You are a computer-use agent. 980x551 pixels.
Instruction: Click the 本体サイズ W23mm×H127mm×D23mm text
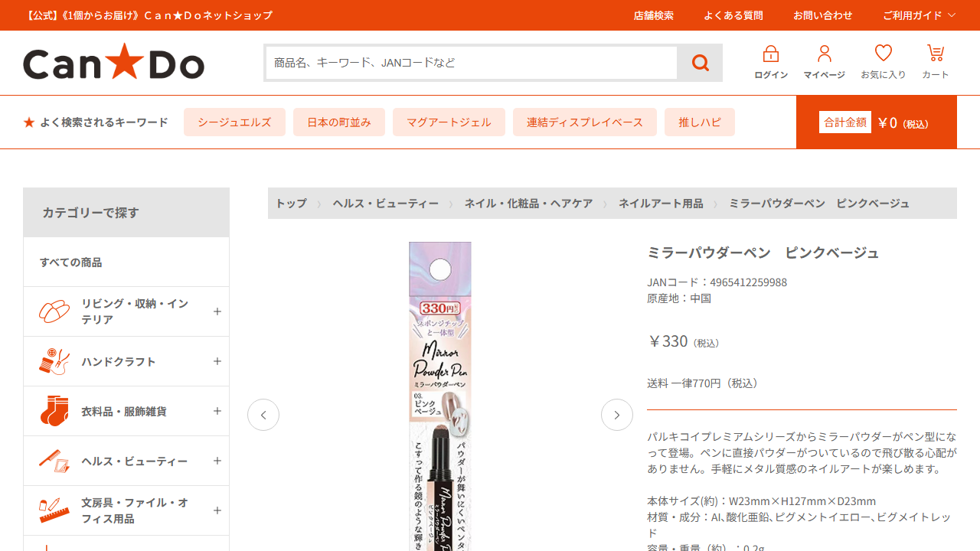pyautogui.click(x=761, y=501)
